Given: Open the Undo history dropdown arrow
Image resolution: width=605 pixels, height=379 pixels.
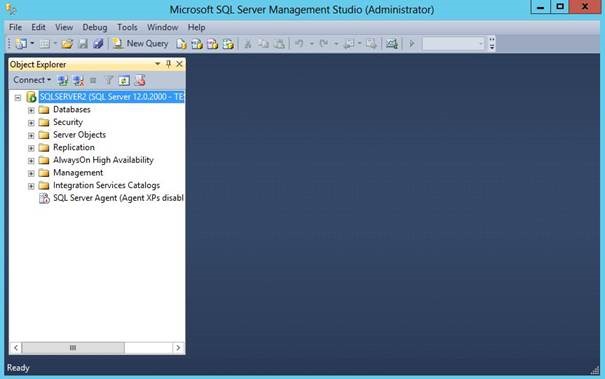Looking at the screenshot, I should click(311, 44).
